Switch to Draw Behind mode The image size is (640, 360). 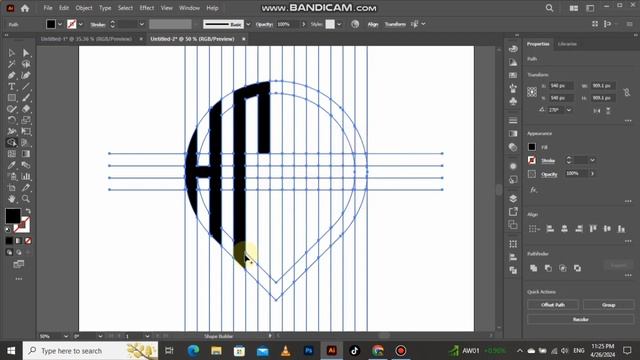click(x=19, y=252)
